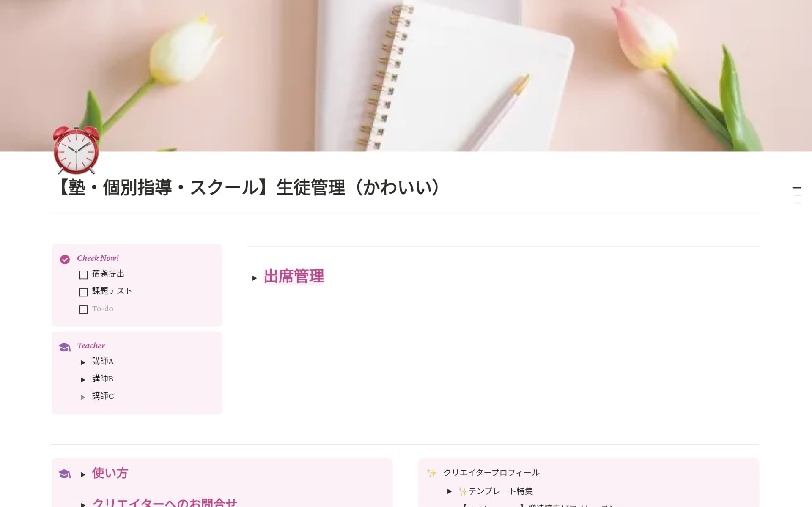812x507 pixels.
Task: Check the 宿題提出 checkbox
Action: tap(83, 275)
